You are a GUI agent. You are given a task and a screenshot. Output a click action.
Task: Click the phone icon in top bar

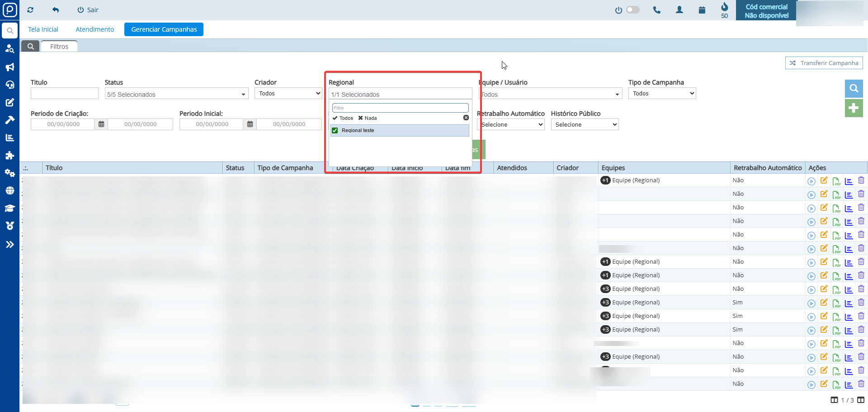coord(656,10)
